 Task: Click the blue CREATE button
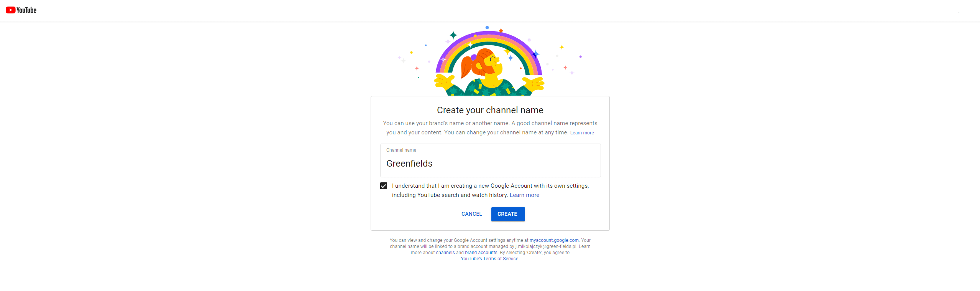pos(508,214)
